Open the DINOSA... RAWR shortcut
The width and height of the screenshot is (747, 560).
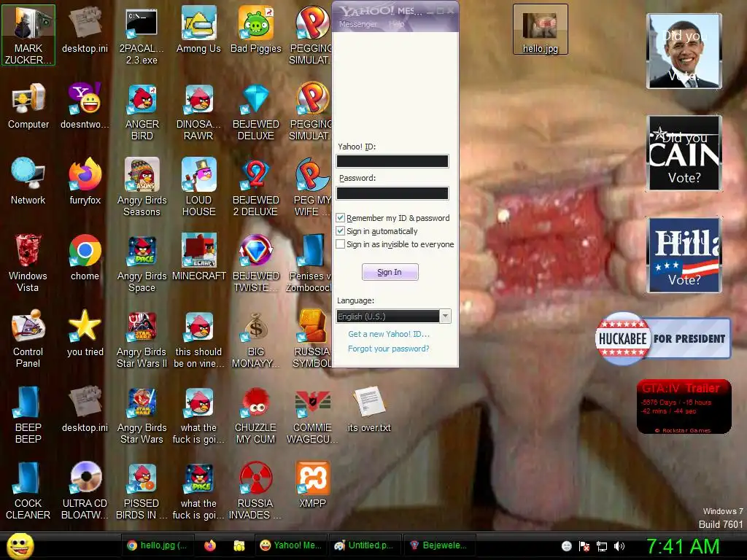198,112
